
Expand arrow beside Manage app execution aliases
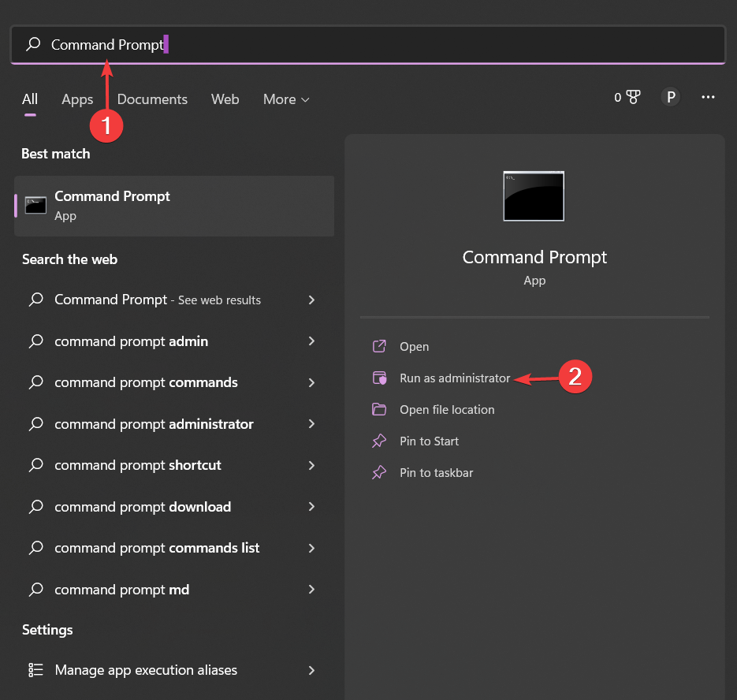(x=312, y=670)
